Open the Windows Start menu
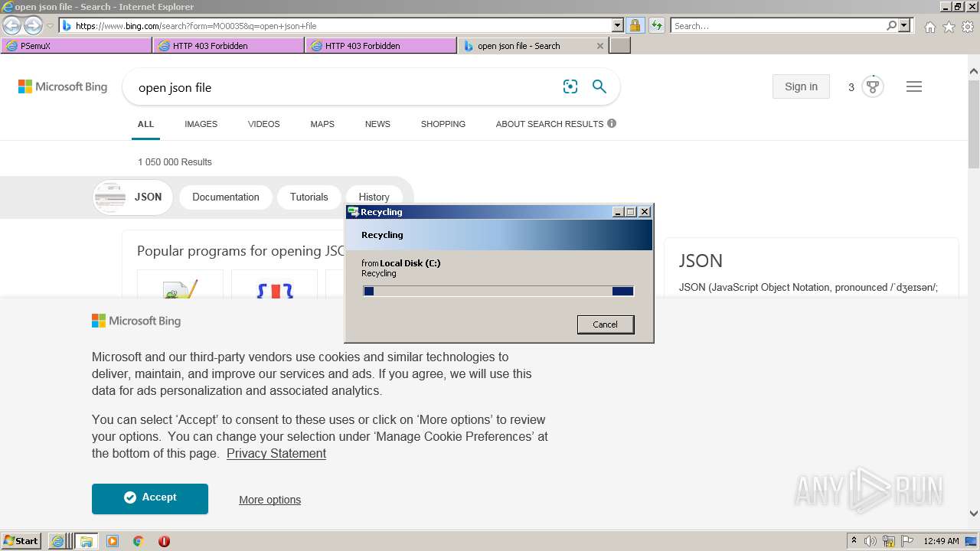This screenshot has width=980, height=551. click(21, 540)
